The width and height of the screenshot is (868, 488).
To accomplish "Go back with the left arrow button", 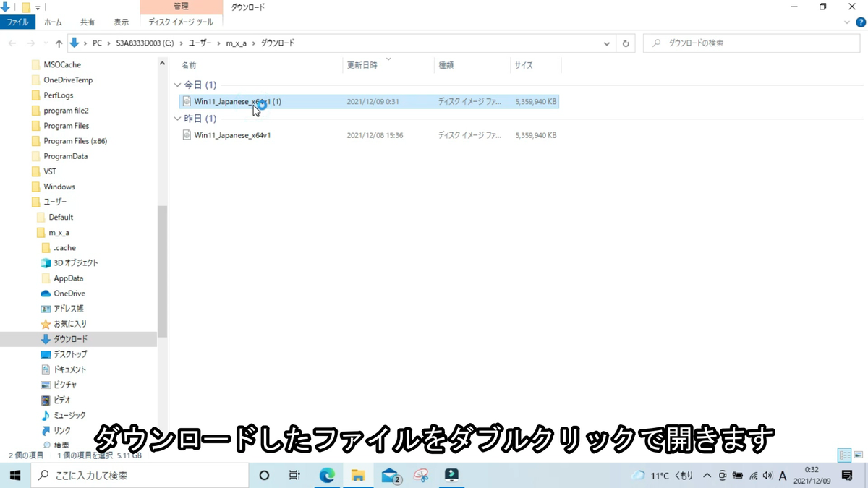I will point(12,43).
